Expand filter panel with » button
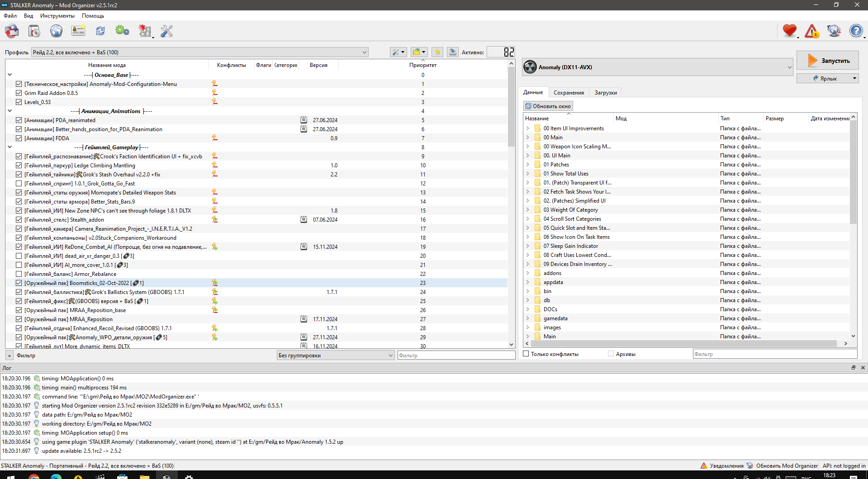Image resolution: width=868 pixels, height=479 pixels. coord(9,356)
